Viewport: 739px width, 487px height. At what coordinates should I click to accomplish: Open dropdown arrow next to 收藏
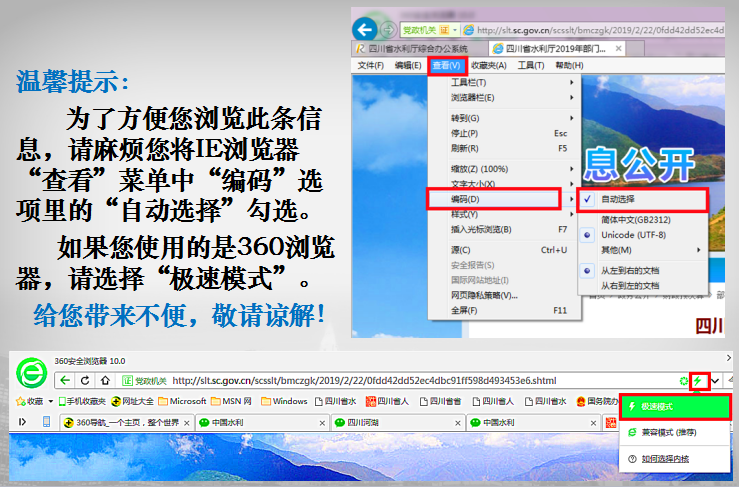50,402
